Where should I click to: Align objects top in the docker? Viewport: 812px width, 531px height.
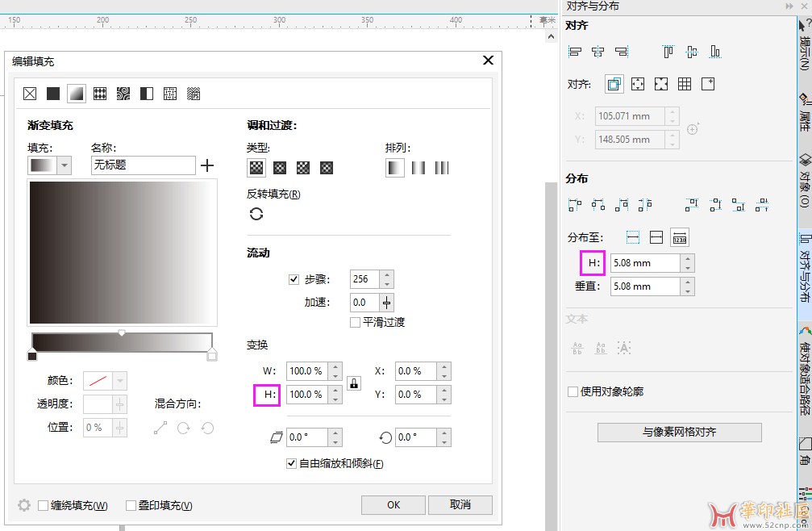point(668,52)
